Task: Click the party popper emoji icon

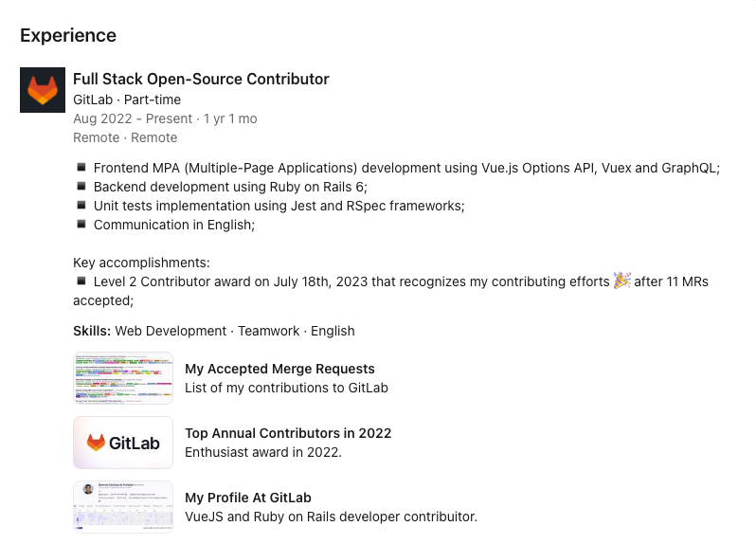Action: (622, 281)
